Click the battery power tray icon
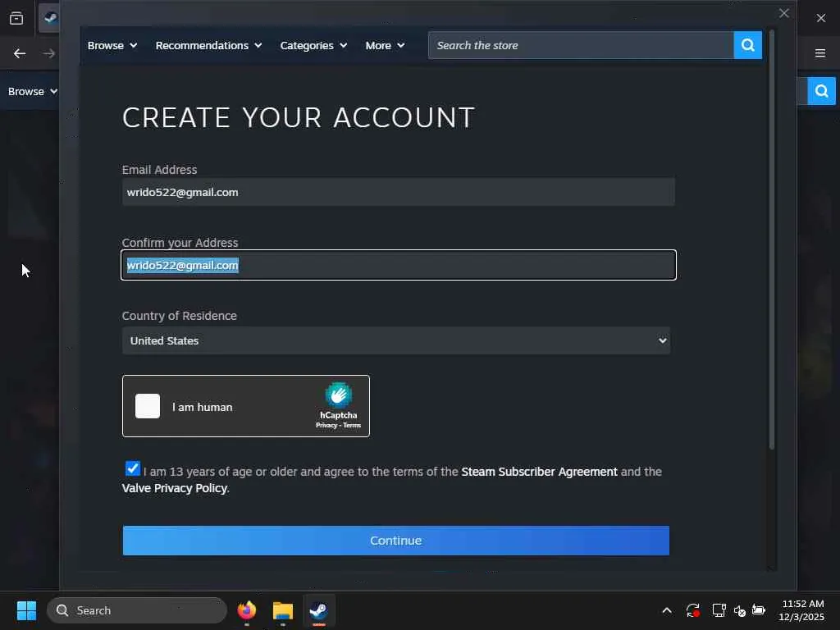 (759, 609)
